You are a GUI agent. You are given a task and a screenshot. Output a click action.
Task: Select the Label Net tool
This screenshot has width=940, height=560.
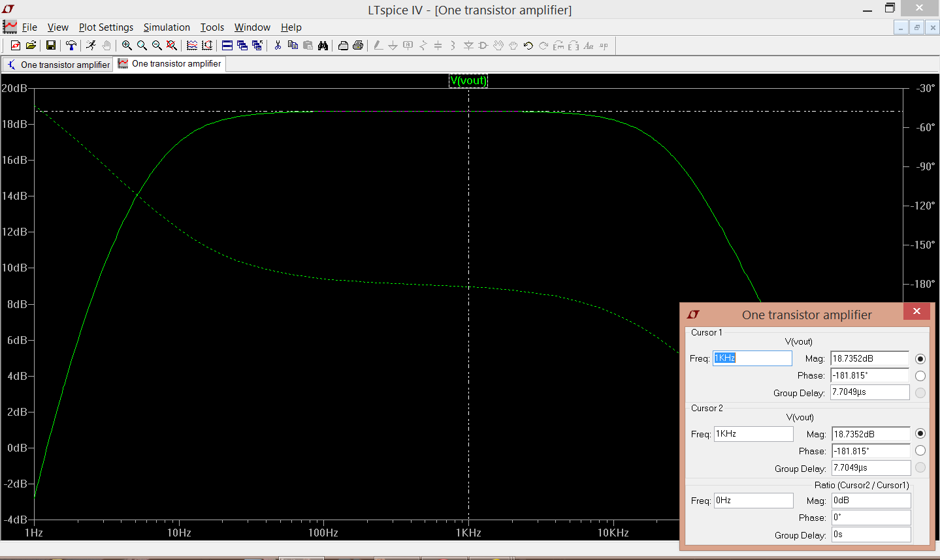pos(408,45)
